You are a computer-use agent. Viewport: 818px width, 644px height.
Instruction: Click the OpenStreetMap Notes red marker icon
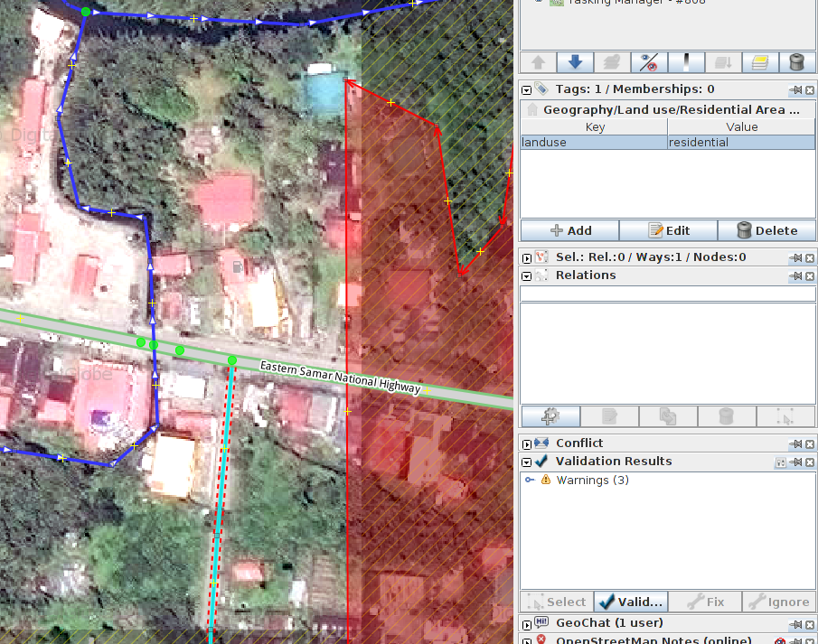pyautogui.click(x=541, y=639)
